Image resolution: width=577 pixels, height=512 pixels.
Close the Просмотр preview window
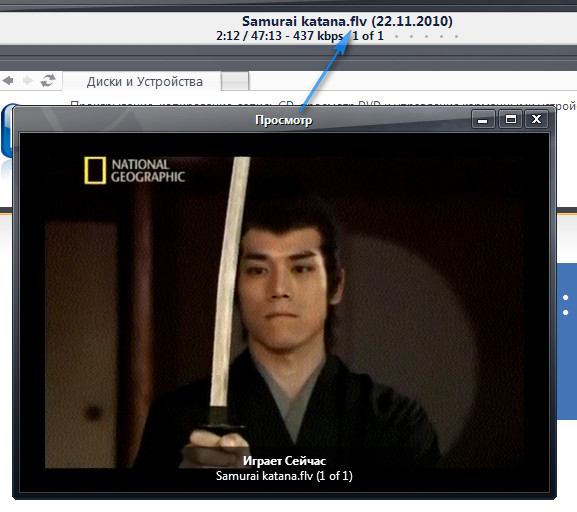537,119
